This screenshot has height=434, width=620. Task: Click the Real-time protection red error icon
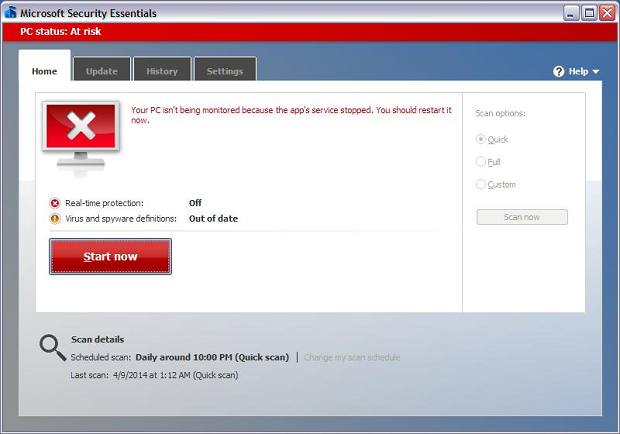tap(55, 203)
